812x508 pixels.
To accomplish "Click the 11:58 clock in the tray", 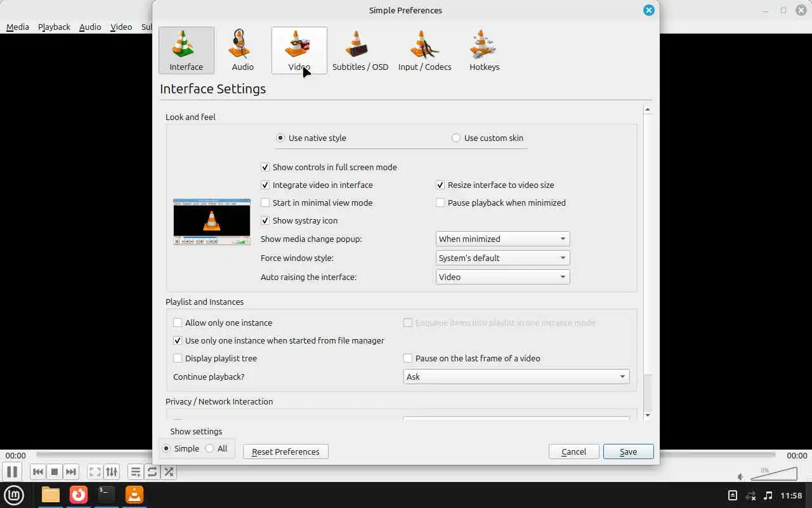I will (792, 495).
